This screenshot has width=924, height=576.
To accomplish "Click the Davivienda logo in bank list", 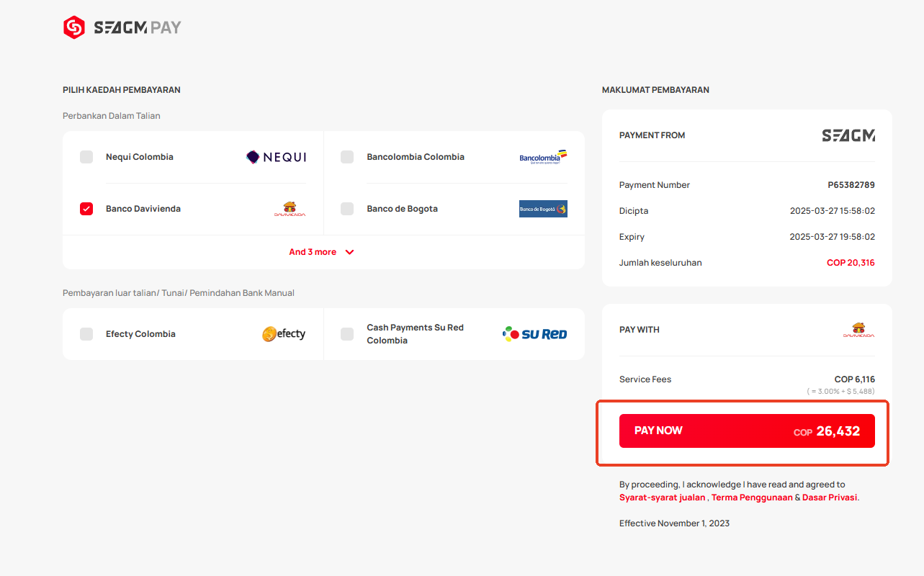I will [x=290, y=209].
